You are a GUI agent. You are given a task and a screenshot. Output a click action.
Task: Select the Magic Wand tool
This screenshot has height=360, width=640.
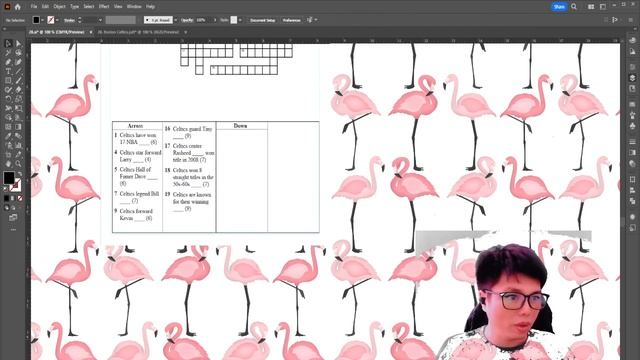coord(8,53)
